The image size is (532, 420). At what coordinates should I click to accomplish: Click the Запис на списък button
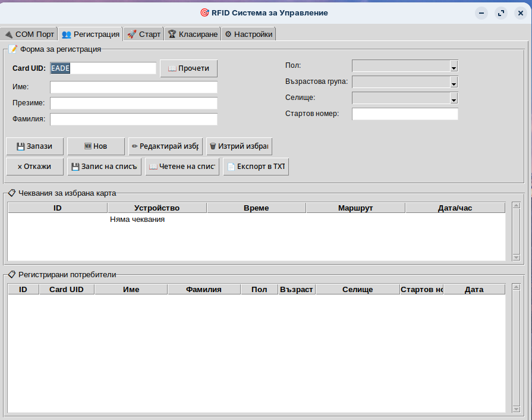click(104, 167)
